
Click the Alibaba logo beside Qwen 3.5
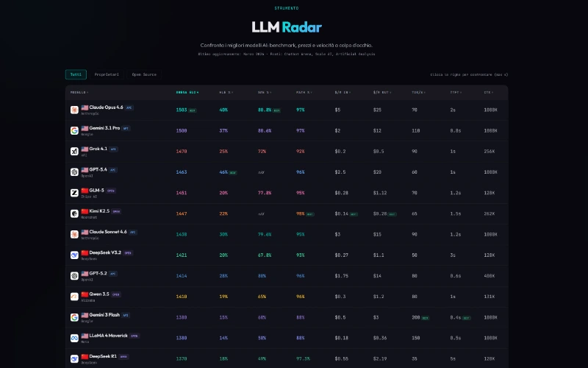pos(74,297)
